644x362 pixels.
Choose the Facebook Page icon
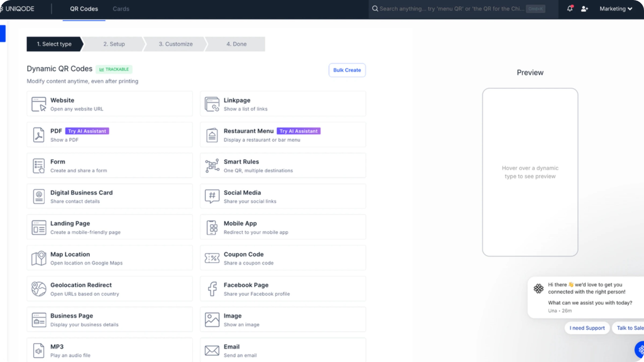(212, 289)
